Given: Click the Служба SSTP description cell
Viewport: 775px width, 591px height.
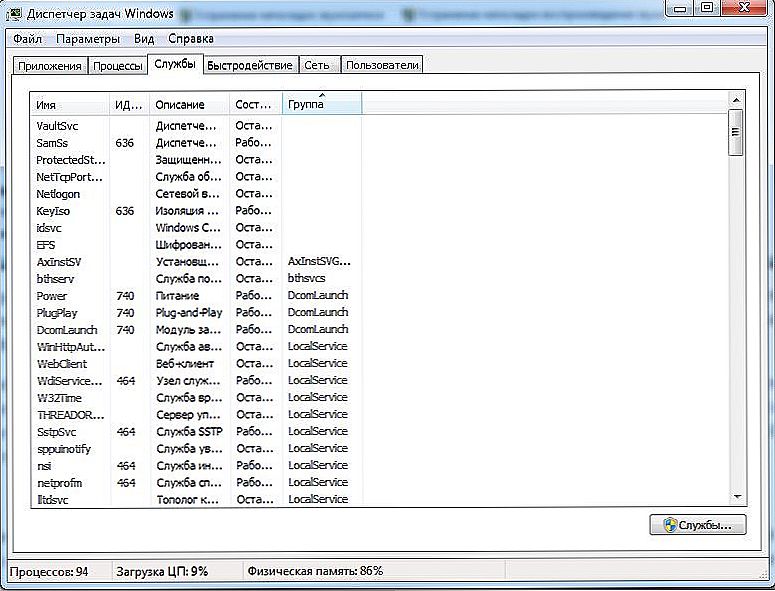Looking at the screenshot, I should coord(189,432).
